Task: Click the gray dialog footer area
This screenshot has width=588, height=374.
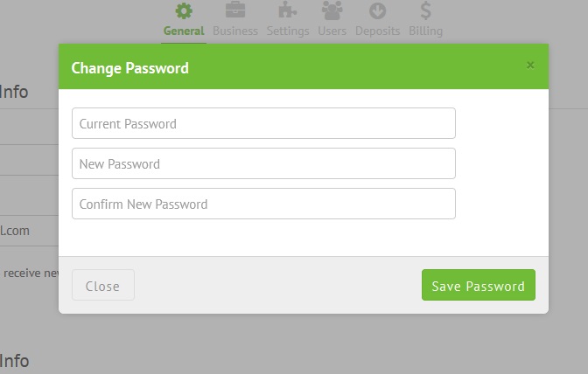Action: 277,285
